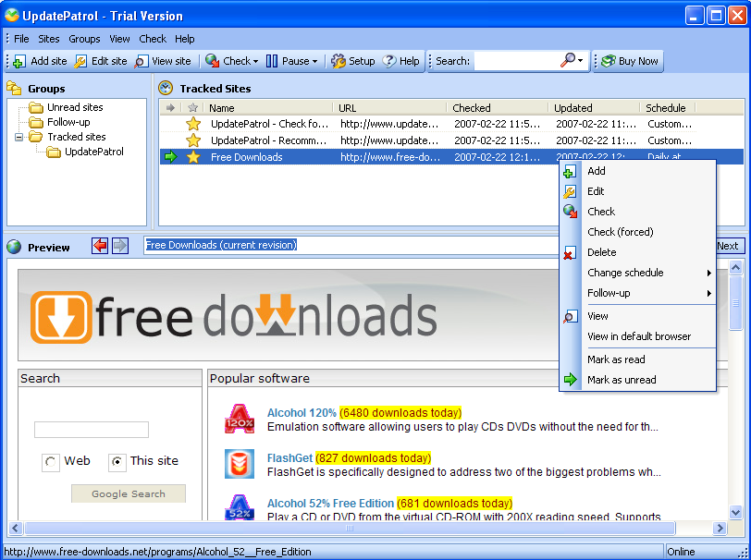Choose Mark as unread

[x=638, y=380]
